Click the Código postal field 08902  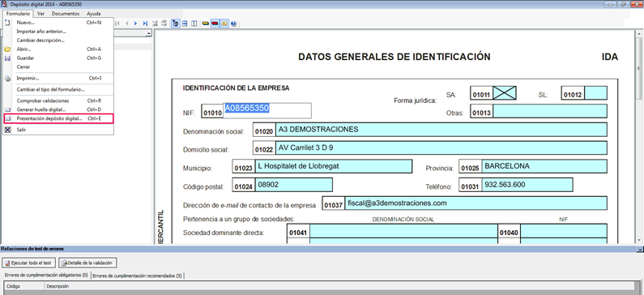tap(294, 185)
